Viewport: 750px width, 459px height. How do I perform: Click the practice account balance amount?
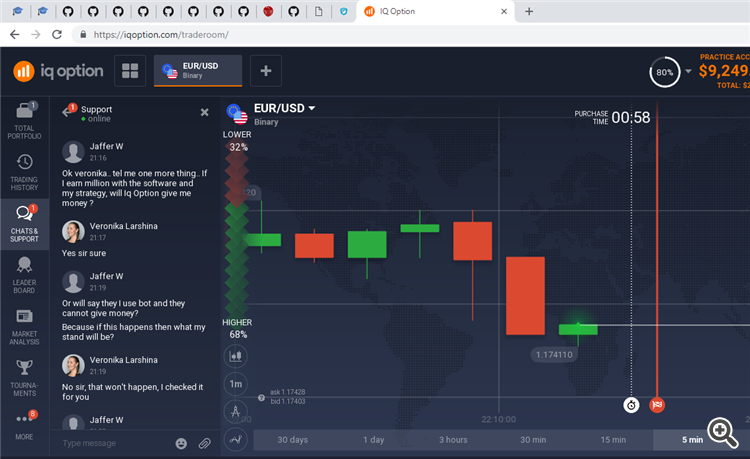click(x=724, y=71)
